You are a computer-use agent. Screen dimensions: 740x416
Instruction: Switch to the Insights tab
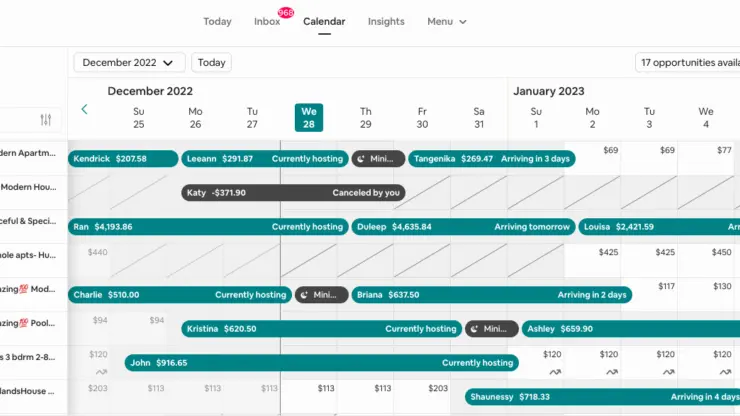point(386,22)
